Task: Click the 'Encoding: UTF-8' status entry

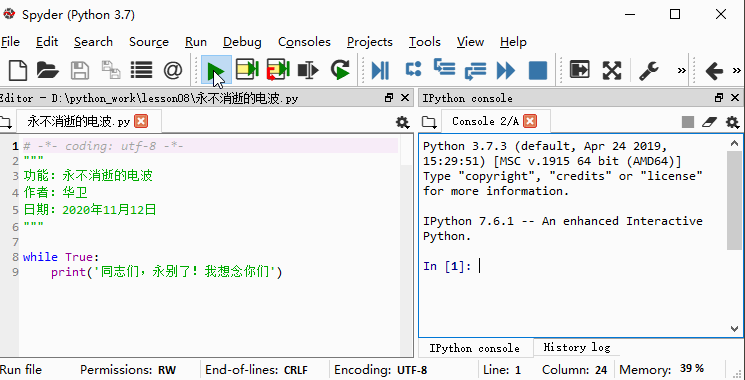Action: click(381, 370)
